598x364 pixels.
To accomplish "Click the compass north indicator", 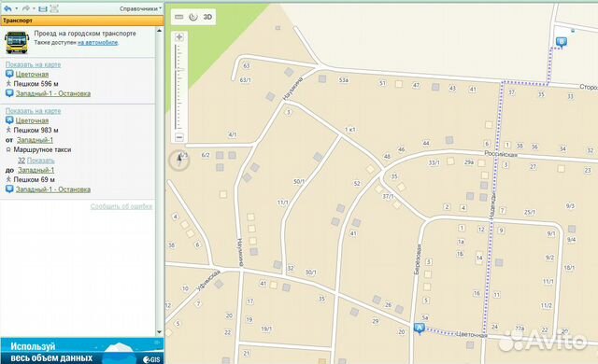I will [179, 160].
